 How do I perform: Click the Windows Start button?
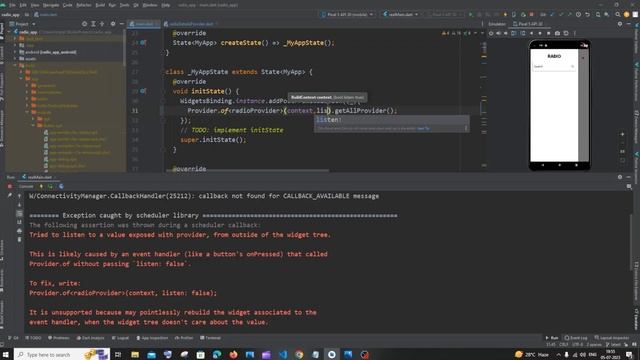coord(5,355)
